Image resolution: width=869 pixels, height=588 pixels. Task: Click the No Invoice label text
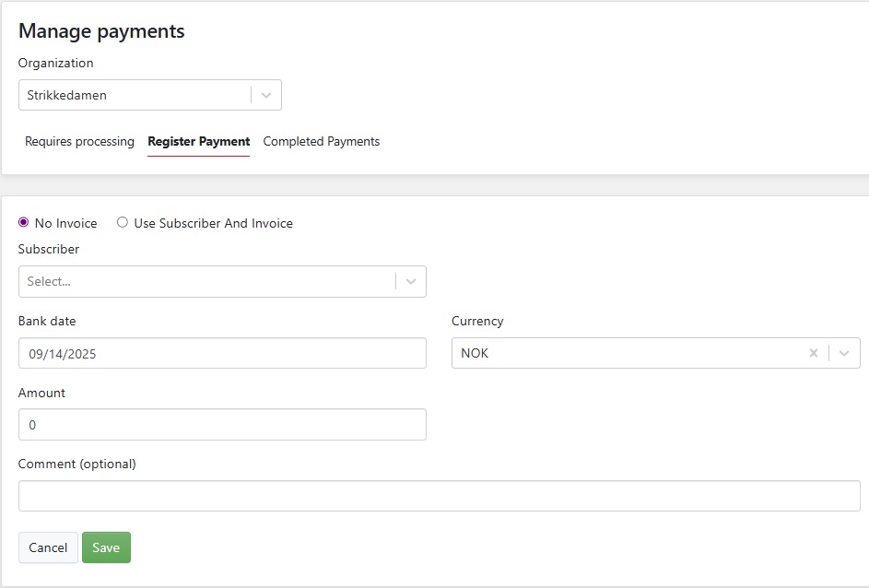pos(66,223)
